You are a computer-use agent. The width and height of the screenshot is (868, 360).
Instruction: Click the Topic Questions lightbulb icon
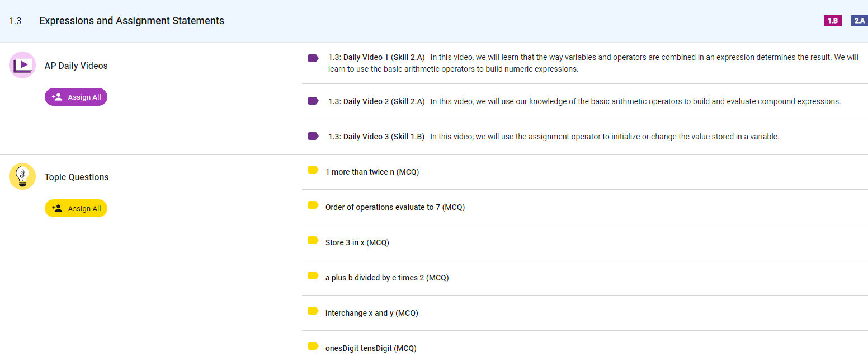(22, 176)
